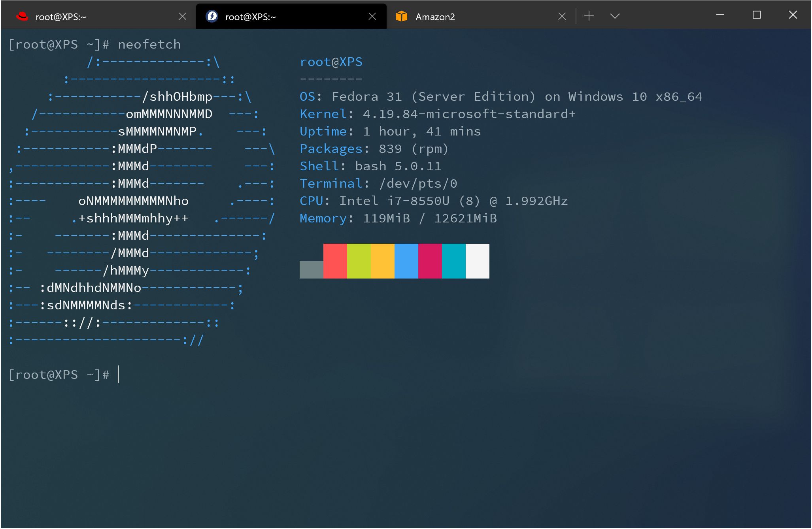This screenshot has width=812, height=529.
Task: Click the 'Memory' label
Action: 323,218
